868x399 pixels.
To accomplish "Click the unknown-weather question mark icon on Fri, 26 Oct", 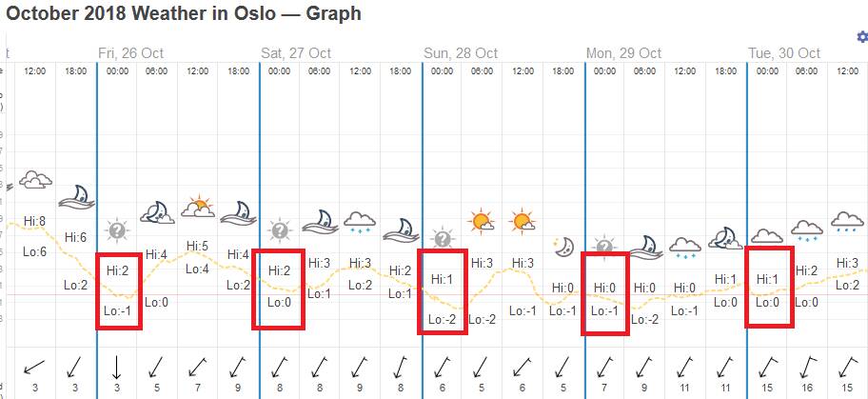I will pyautogui.click(x=117, y=229).
